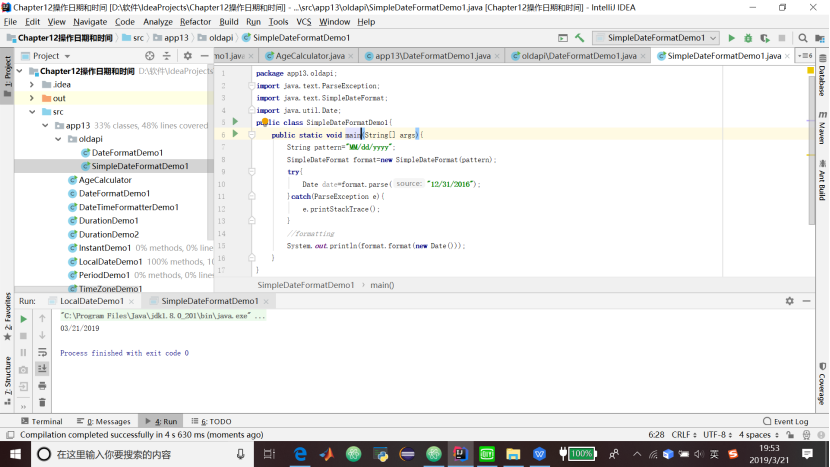Open the Terminal tool window button
The width and height of the screenshot is (830, 467).
point(41,422)
